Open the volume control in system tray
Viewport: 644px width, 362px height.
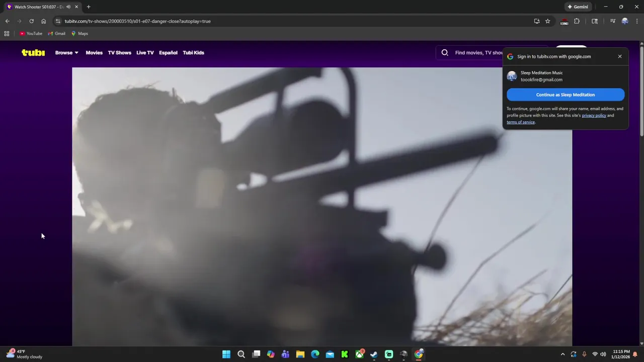coord(603,354)
